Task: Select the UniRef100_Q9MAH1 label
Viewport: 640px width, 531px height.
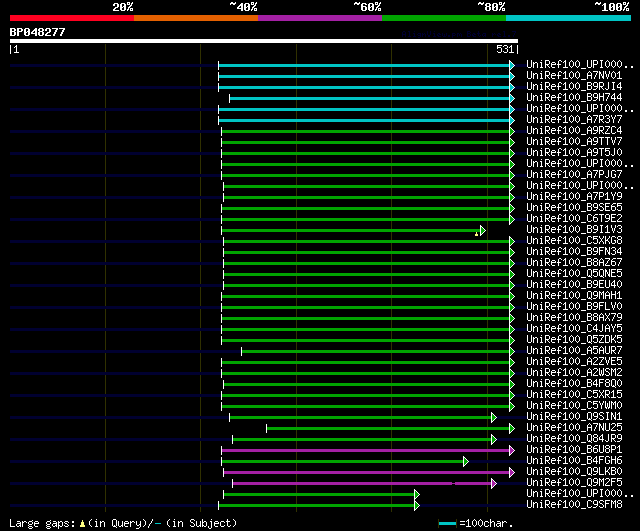Action: [574, 296]
